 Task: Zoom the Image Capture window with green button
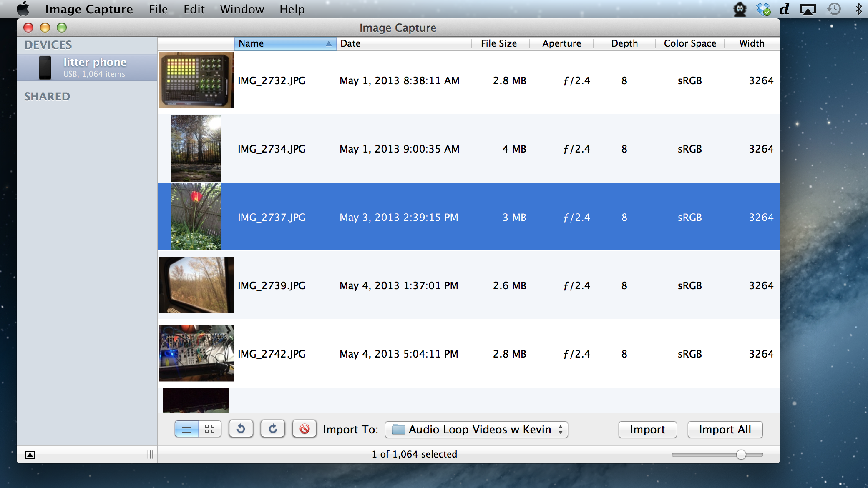[62, 28]
